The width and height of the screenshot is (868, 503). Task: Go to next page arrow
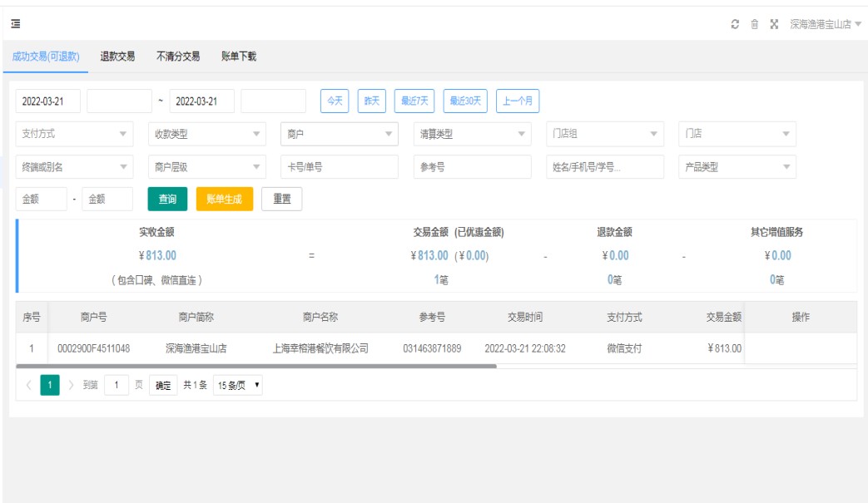(x=71, y=386)
